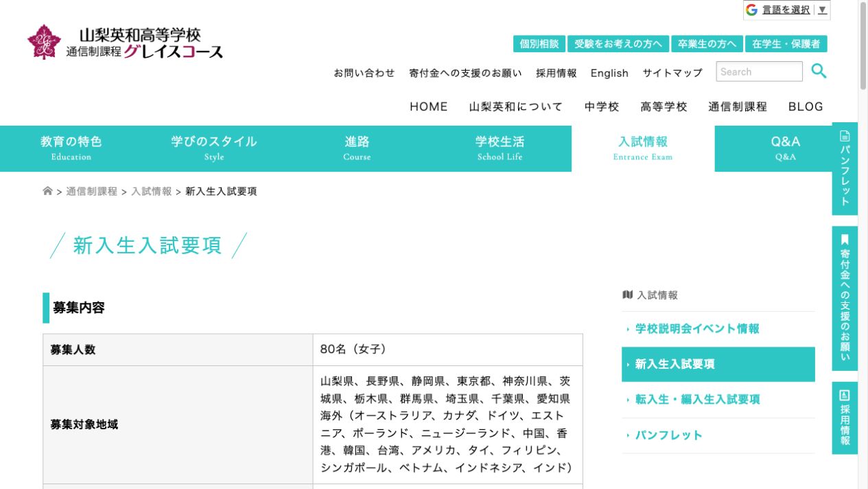
Task: Select the Q&A tab
Action: [x=786, y=148]
